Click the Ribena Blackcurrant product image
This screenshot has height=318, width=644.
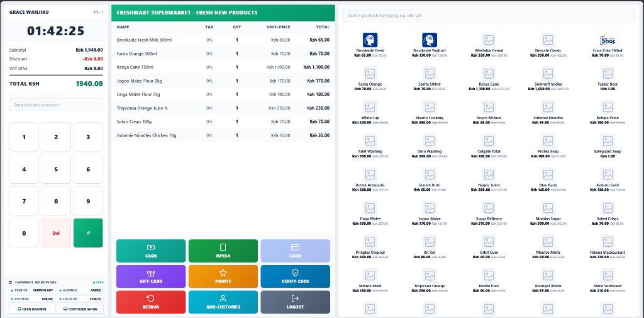[608, 242]
